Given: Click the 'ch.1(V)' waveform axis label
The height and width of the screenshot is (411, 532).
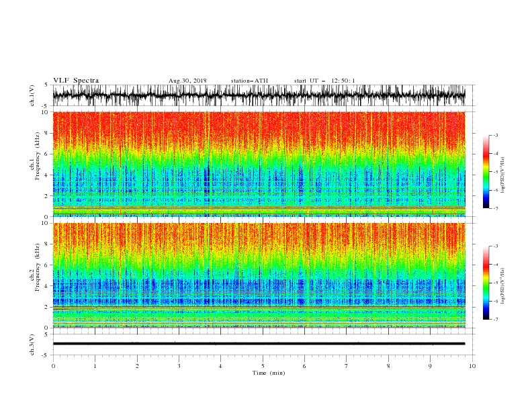Looking at the screenshot, I should [32, 95].
